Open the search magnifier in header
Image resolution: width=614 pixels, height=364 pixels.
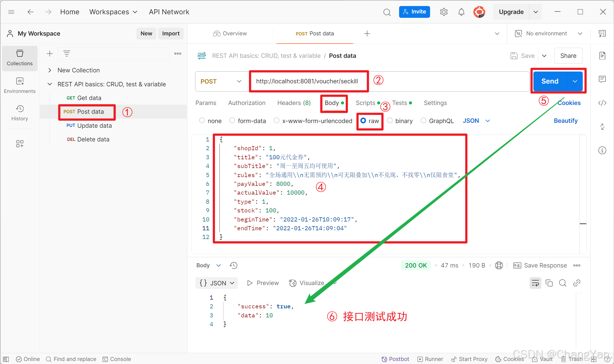tap(387, 12)
